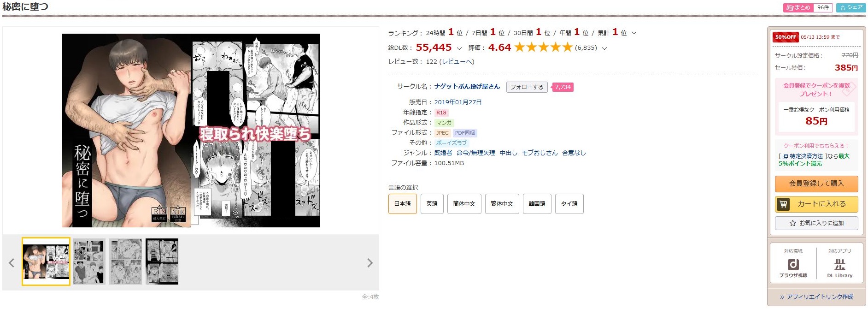Image resolution: width=868 pixels, height=309 pixels.
Task: Select the second preview thumbnail
Action: tap(89, 261)
